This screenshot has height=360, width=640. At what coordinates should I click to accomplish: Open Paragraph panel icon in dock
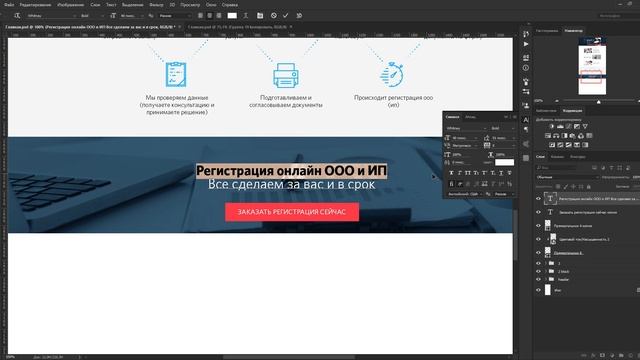(x=526, y=129)
